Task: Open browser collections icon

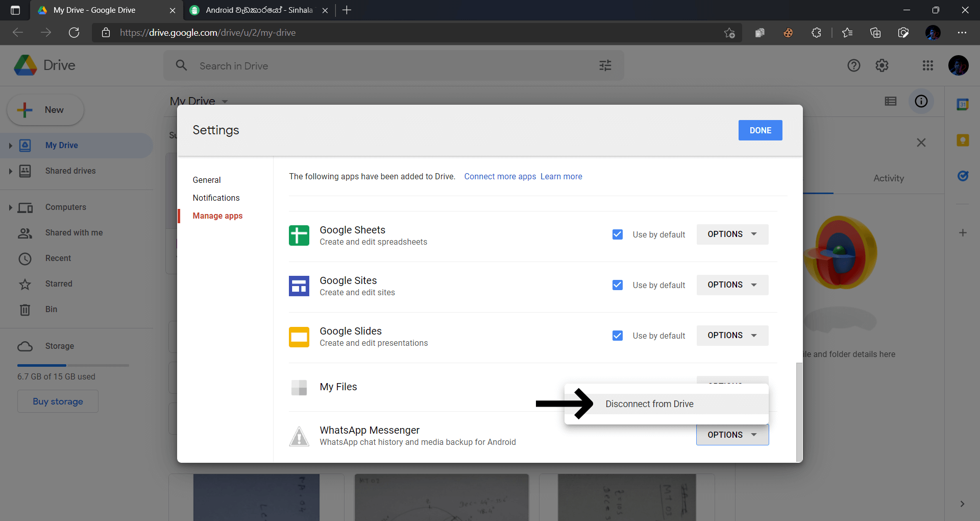Action: point(875,33)
